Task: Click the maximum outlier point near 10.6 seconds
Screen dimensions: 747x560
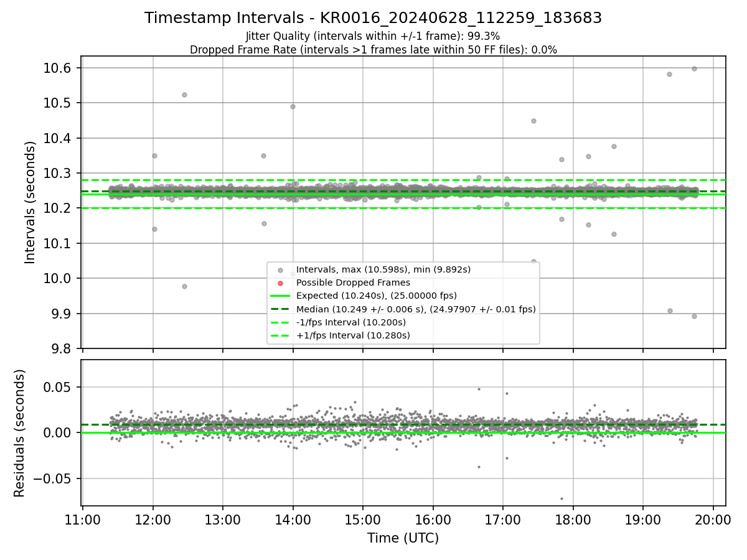Action: pos(694,68)
